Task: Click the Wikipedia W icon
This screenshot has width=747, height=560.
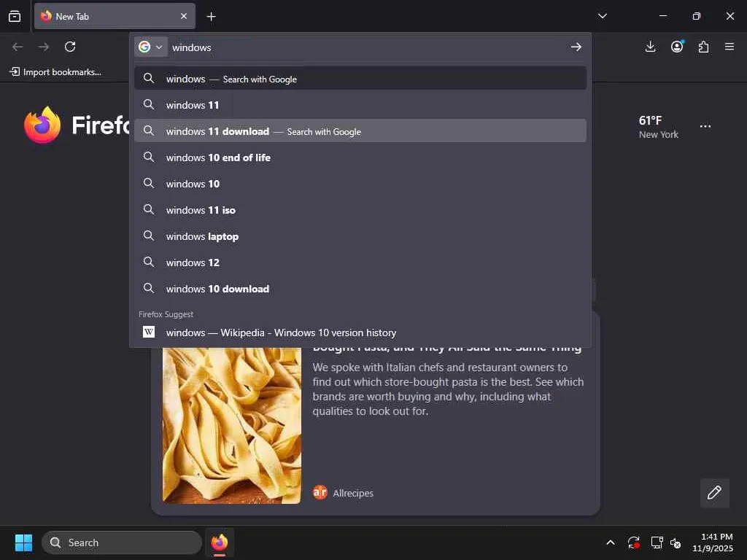Action: point(149,332)
